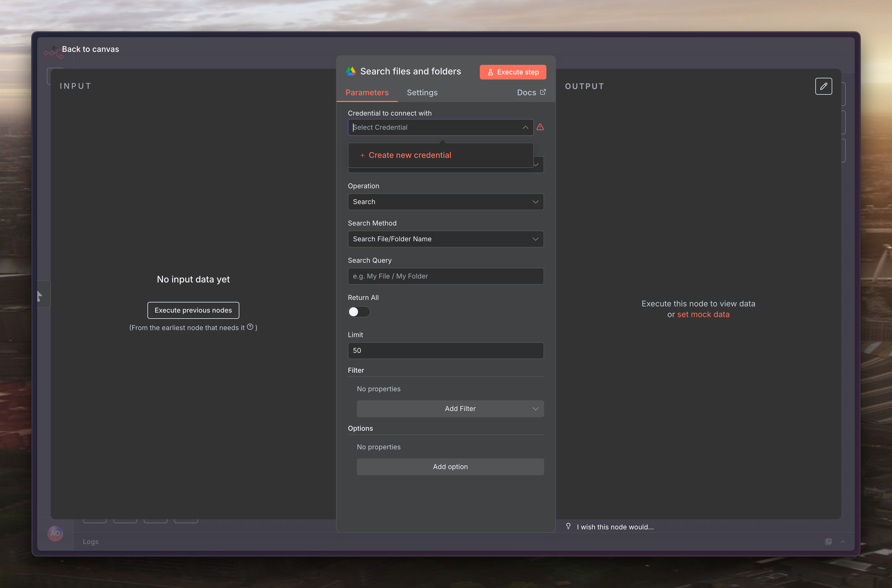Click the back arrow to canvas

[x=55, y=48]
